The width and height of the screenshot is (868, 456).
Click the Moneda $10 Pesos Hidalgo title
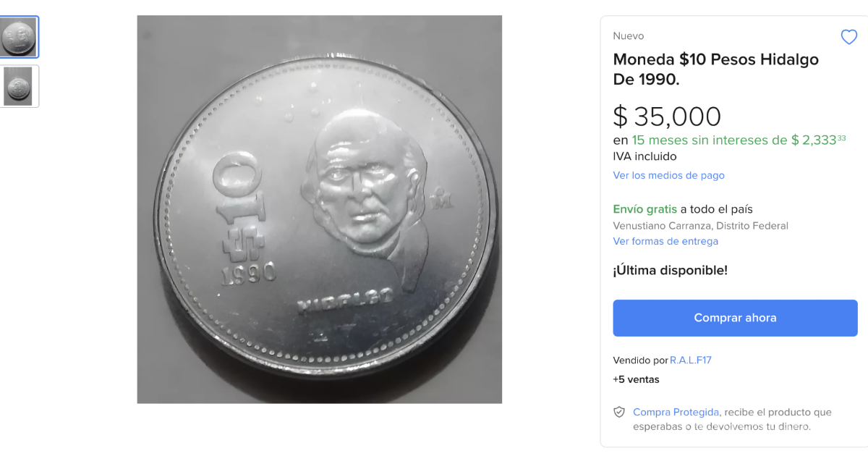point(716,69)
